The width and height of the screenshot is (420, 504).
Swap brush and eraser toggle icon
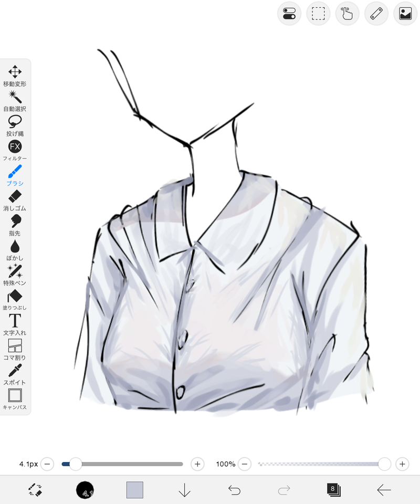tap(35, 490)
